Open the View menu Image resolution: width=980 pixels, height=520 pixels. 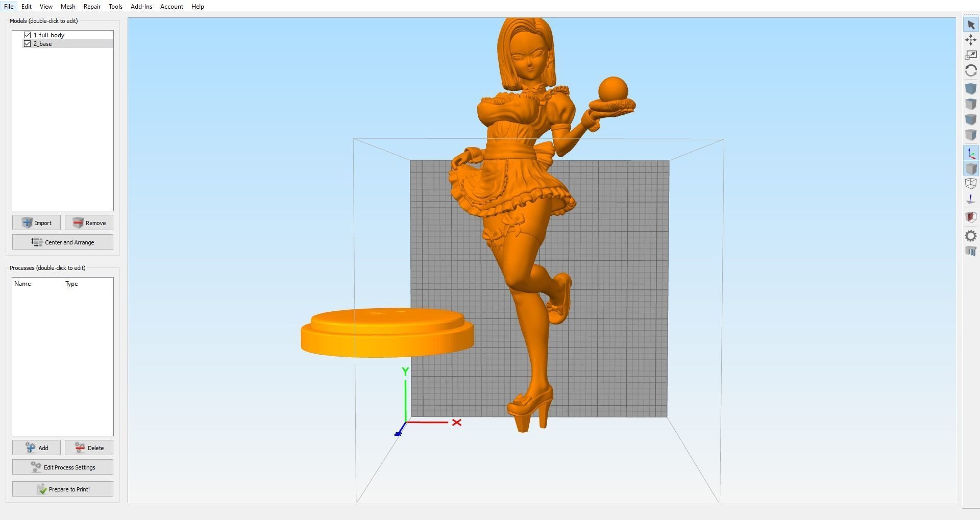pyautogui.click(x=46, y=7)
